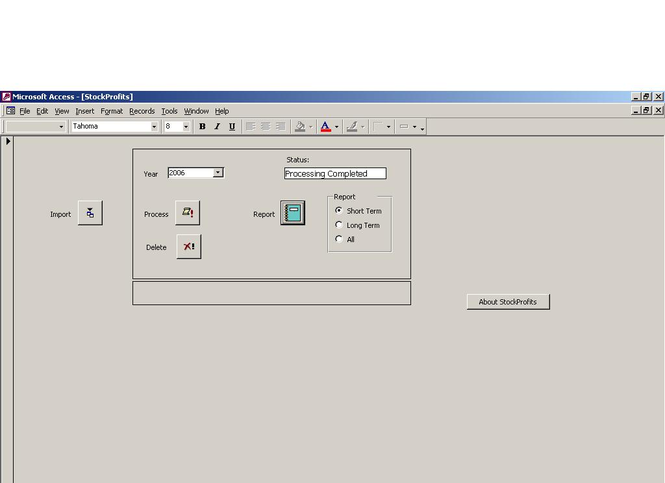Screen dimensions: 665x483
Task: Open the font size dropdown
Action: click(x=186, y=126)
